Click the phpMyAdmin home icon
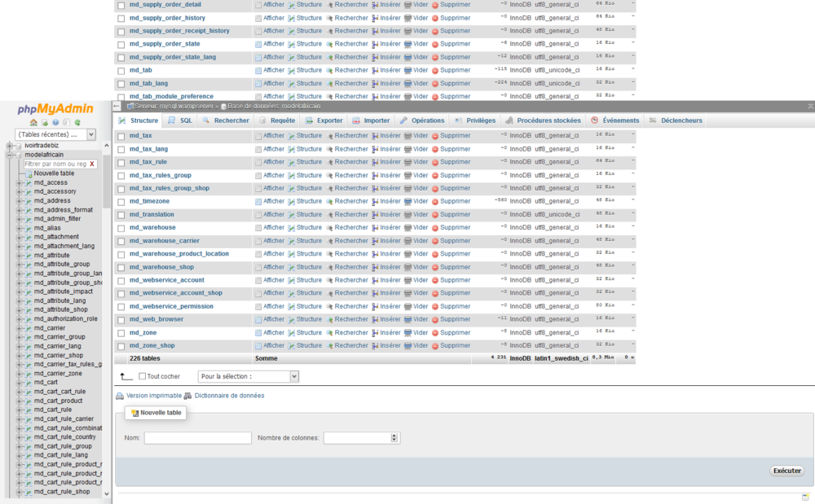Screen dimensions: 815x504 point(33,123)
